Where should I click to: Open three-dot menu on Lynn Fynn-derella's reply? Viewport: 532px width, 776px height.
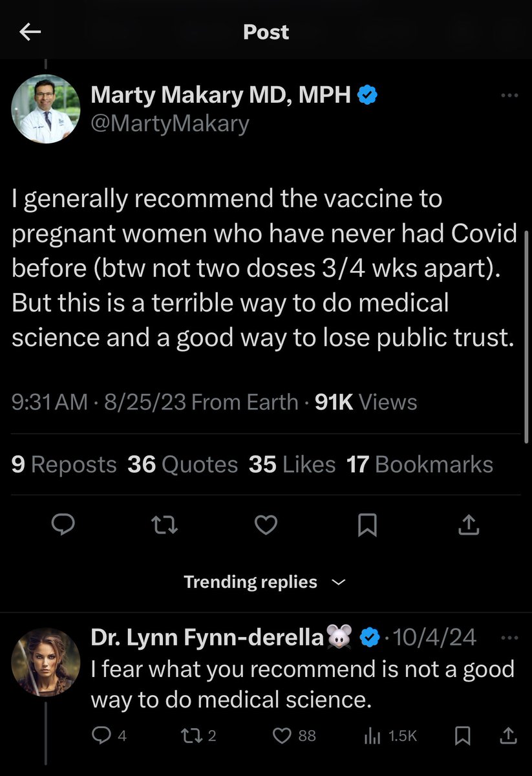point(509,638)
